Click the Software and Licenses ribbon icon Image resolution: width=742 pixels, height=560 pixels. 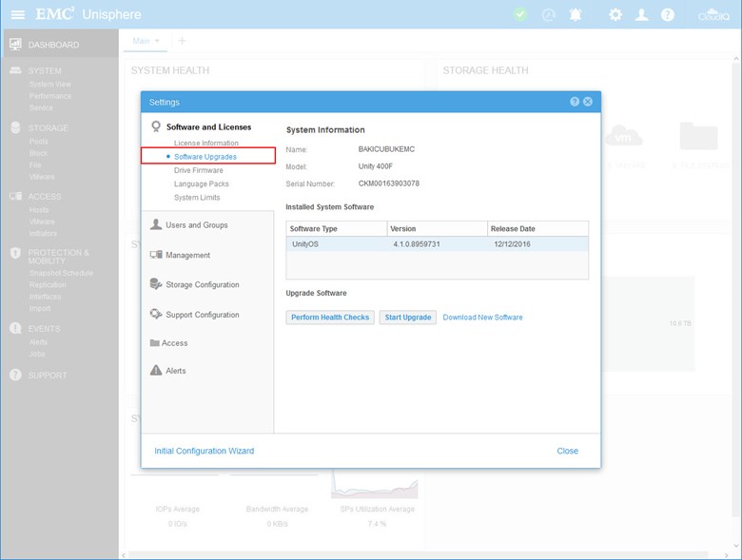click(x=156, y=126)
